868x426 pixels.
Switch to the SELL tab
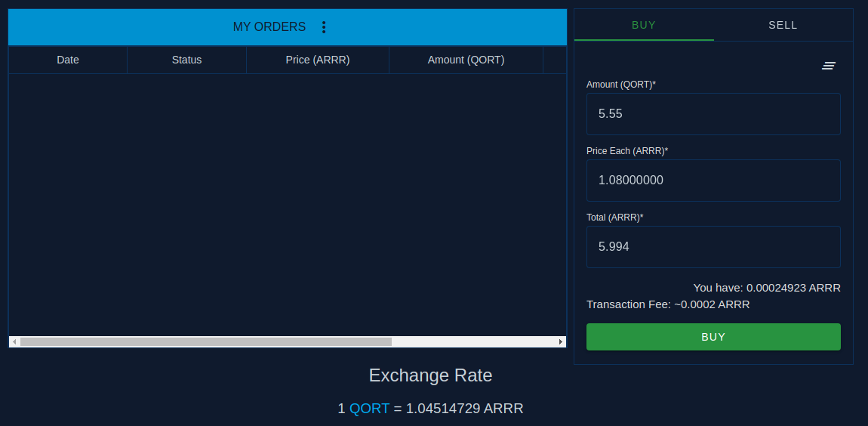[x=783, y=25]
